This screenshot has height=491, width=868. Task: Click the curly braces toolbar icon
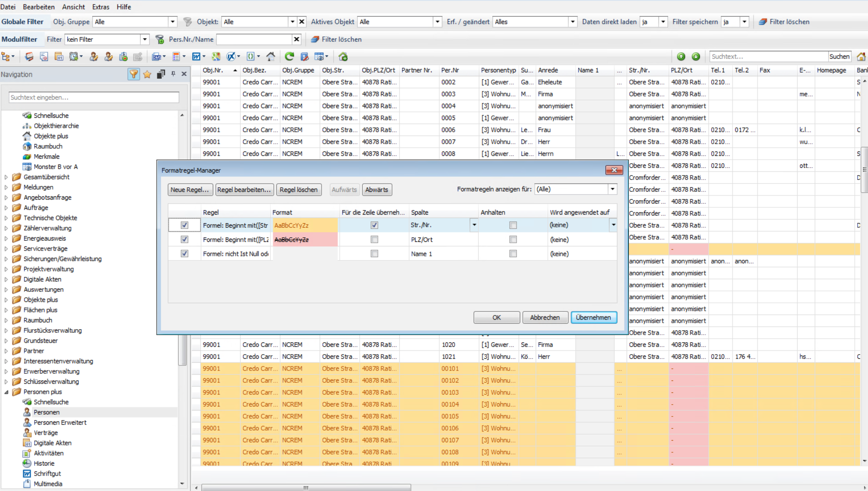(251, 56)
